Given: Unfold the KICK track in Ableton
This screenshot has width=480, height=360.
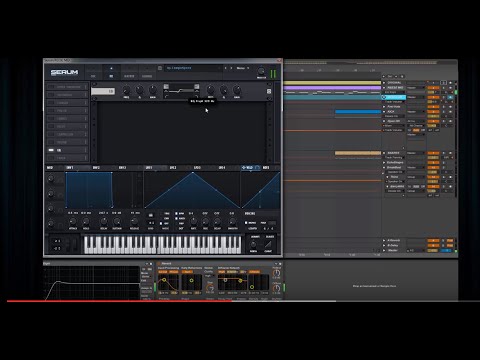Looking at the screenshot, I should coord(384,112).
